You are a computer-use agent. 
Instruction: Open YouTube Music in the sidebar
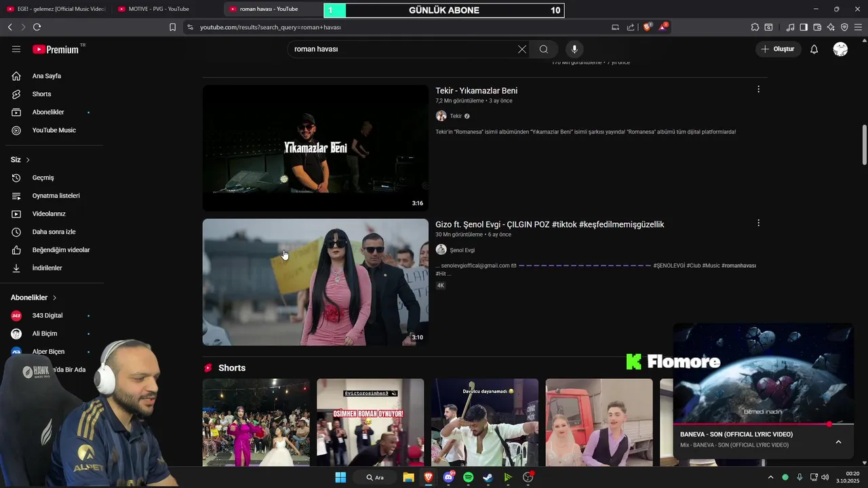point(54,130)
